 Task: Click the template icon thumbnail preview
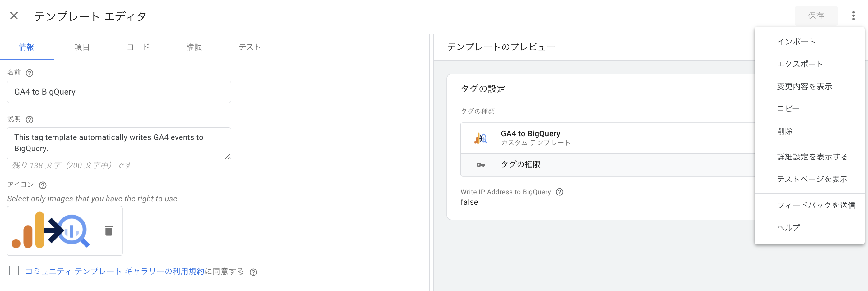point(51,231)
